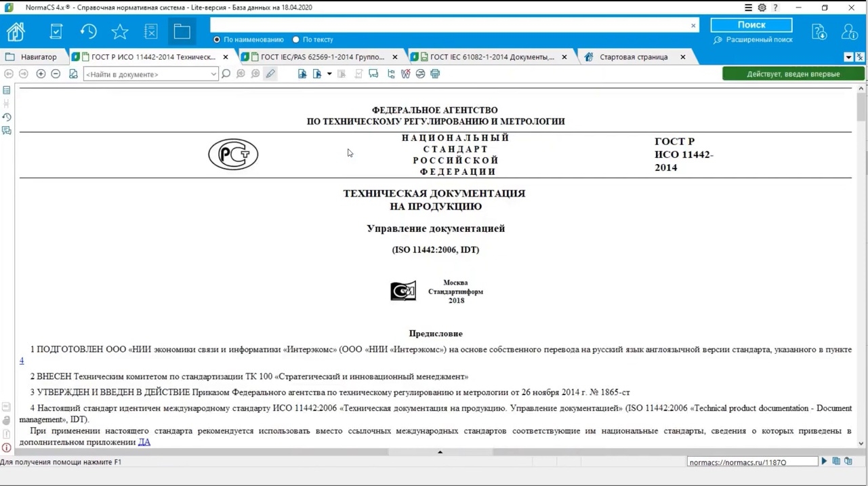Open the export options dropdown arrow
868x486 pixels.
click(x=329, y=74)
